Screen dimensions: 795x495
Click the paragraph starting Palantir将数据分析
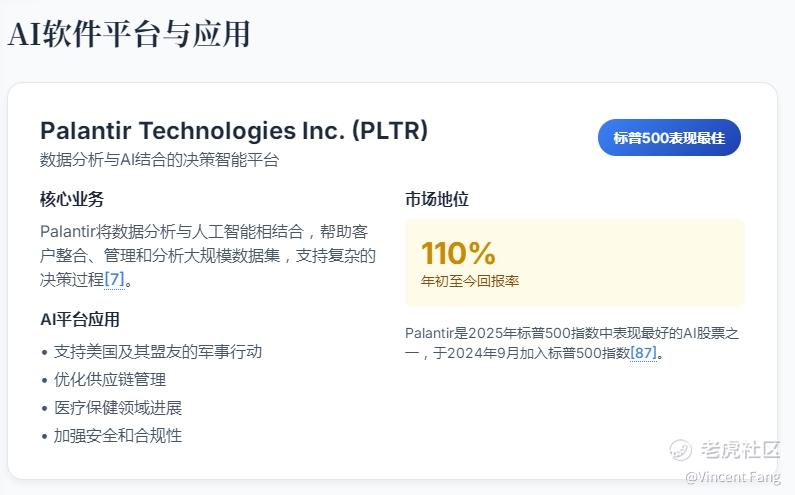click(207, 255)
